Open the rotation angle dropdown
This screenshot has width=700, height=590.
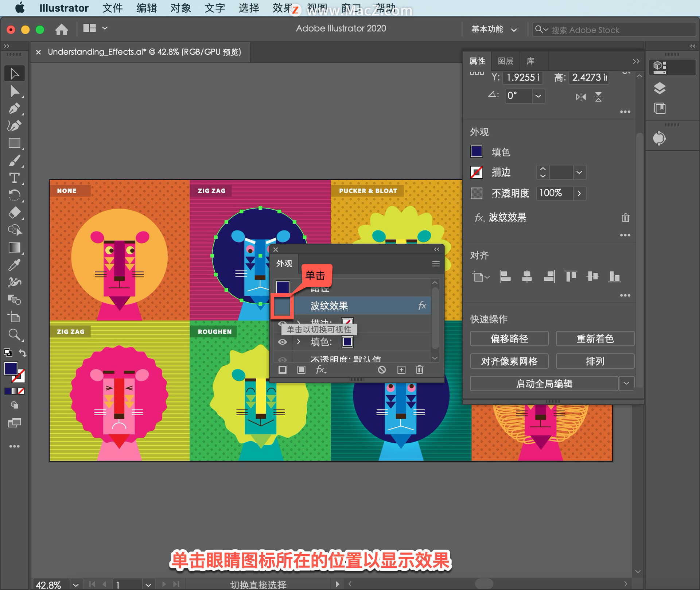click(538, 96)
